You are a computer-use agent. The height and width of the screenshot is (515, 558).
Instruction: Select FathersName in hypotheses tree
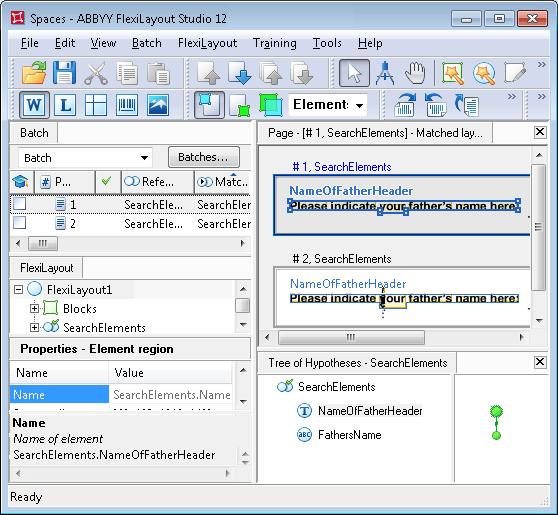pyautogui.click(x=349, y=435)
